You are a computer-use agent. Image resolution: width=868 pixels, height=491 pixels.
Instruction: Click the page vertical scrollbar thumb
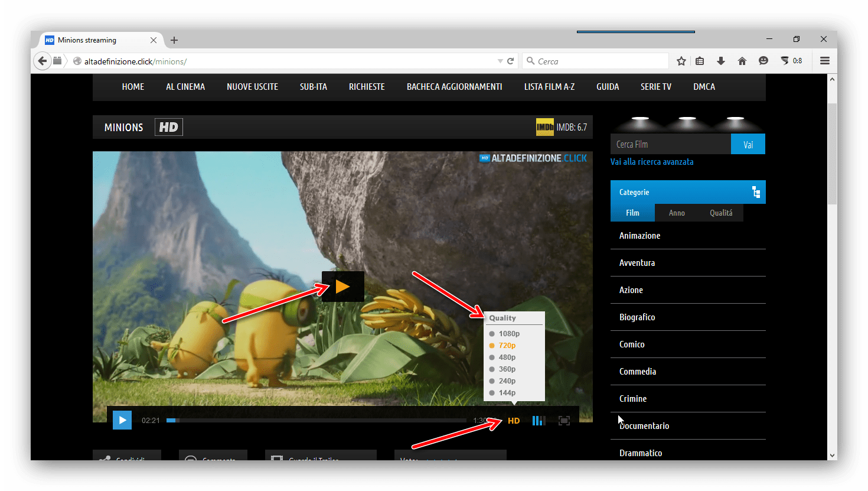[x=833, y=154]
